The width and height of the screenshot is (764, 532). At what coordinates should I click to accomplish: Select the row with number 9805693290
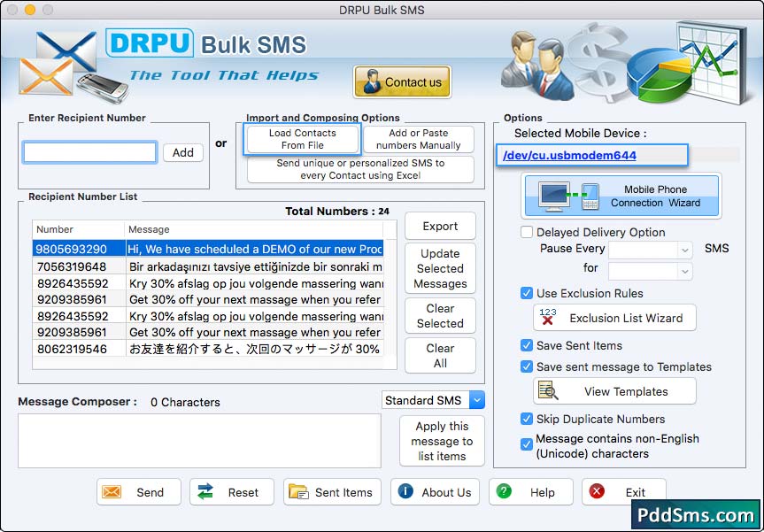point(208,249)
